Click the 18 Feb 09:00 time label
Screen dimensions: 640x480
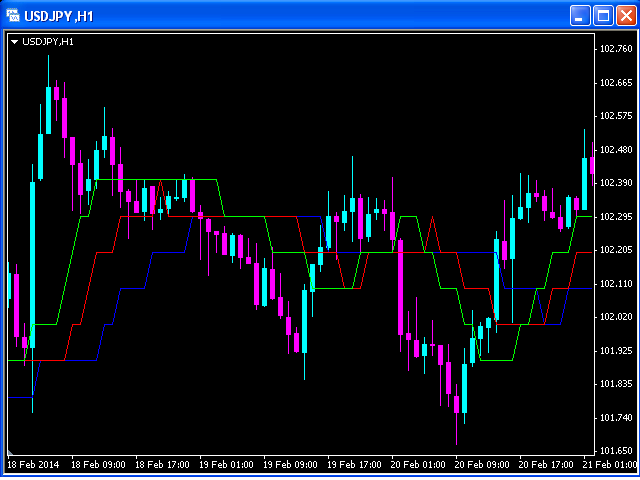[x=98, y=464]
